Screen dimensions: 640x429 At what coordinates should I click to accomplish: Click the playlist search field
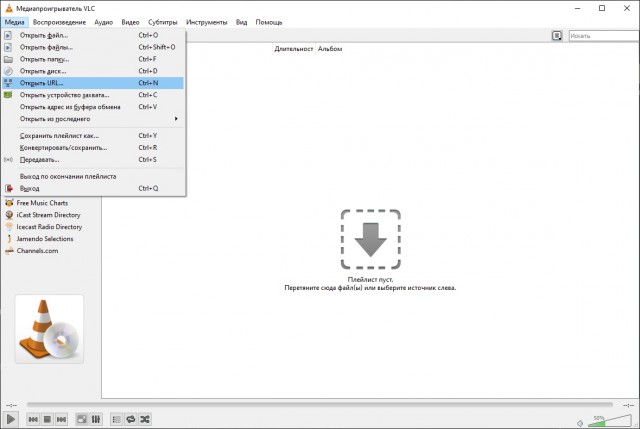click(601, 35)
